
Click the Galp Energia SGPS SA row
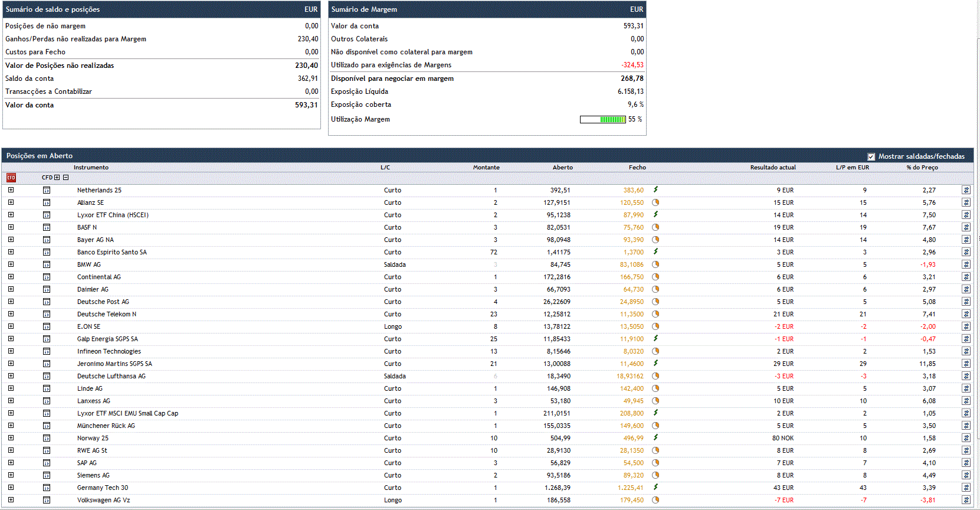[x=107, y=339]
